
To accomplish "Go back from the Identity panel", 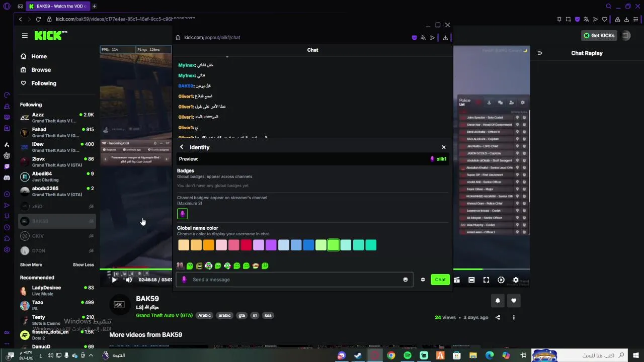I will point(182,147).
